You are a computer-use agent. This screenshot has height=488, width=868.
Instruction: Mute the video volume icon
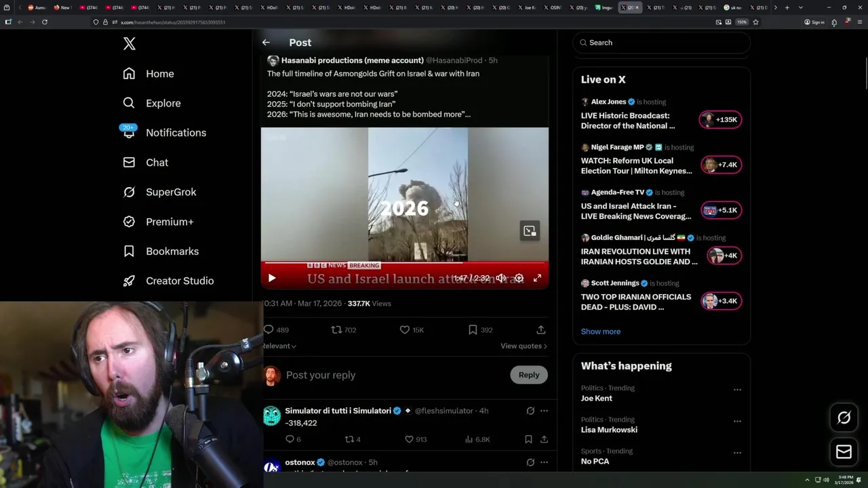(x=500, y=278)
